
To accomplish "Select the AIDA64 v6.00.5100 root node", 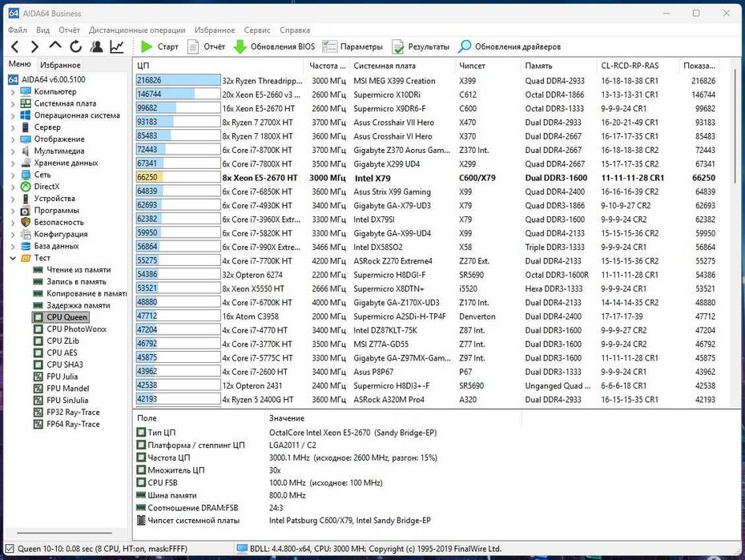I will pos(47,79).
